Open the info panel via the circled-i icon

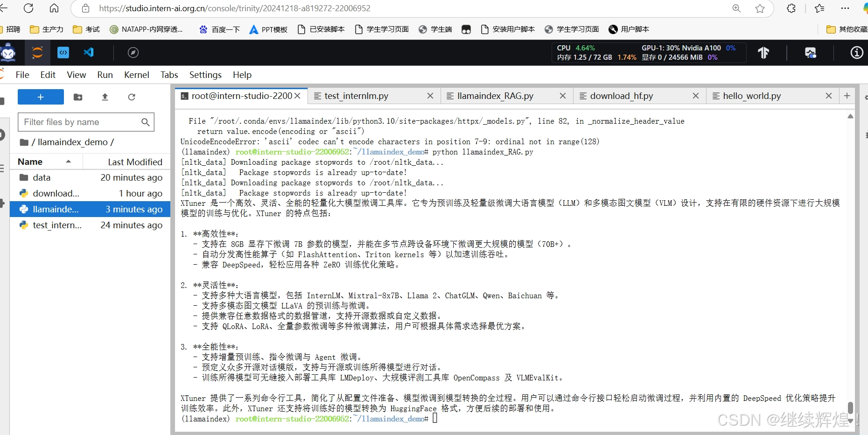857,53
